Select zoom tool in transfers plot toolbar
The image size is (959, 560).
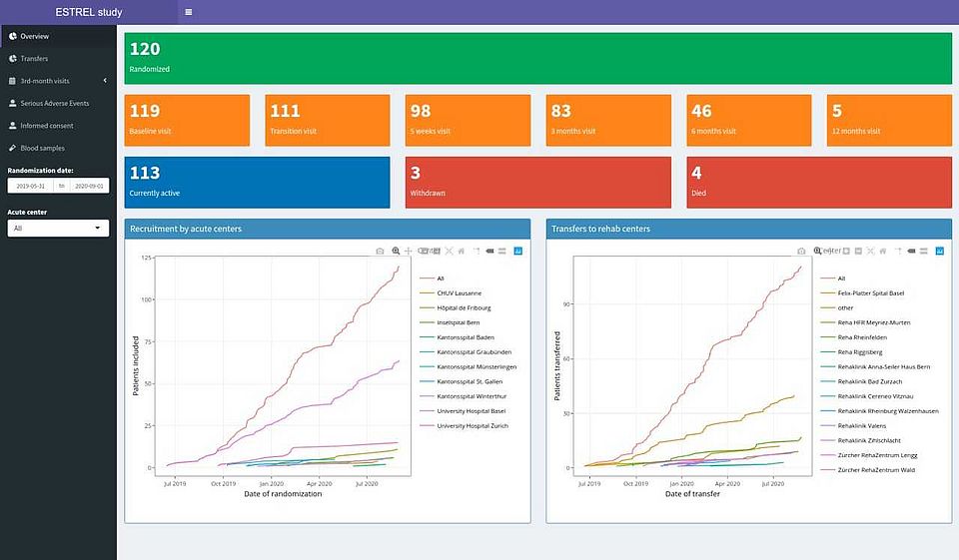click(817, 251)
